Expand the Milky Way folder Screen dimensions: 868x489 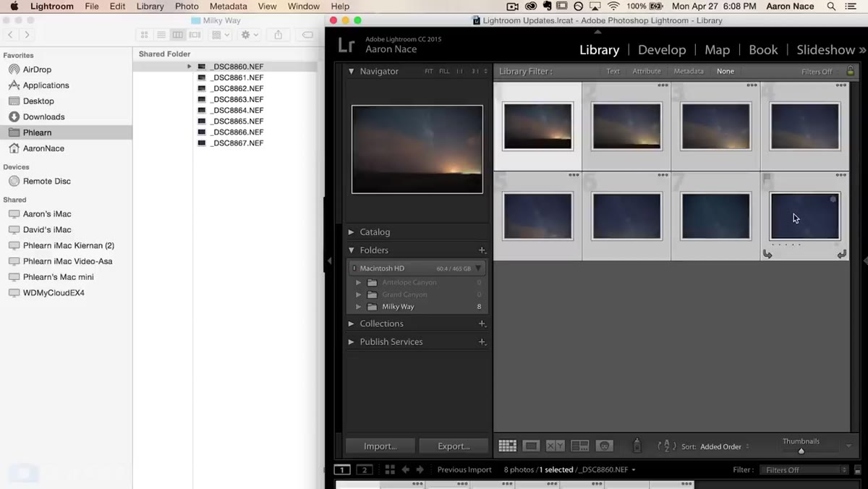click(x=359, y=307)
